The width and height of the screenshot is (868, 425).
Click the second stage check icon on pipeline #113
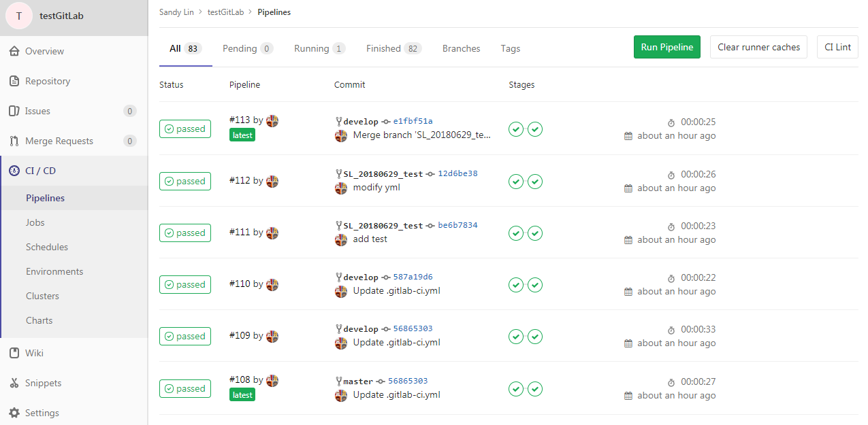[x=535, y=129]
